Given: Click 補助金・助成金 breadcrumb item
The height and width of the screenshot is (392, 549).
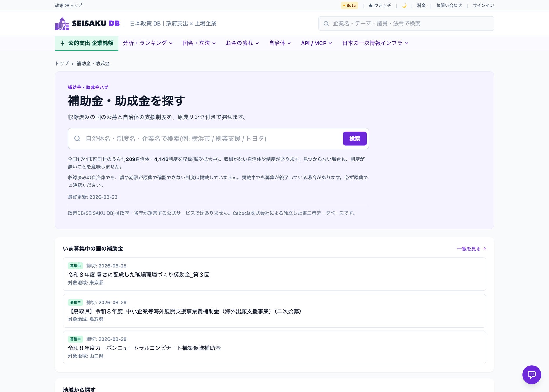Looking at the screenshot, I should 93,64.
